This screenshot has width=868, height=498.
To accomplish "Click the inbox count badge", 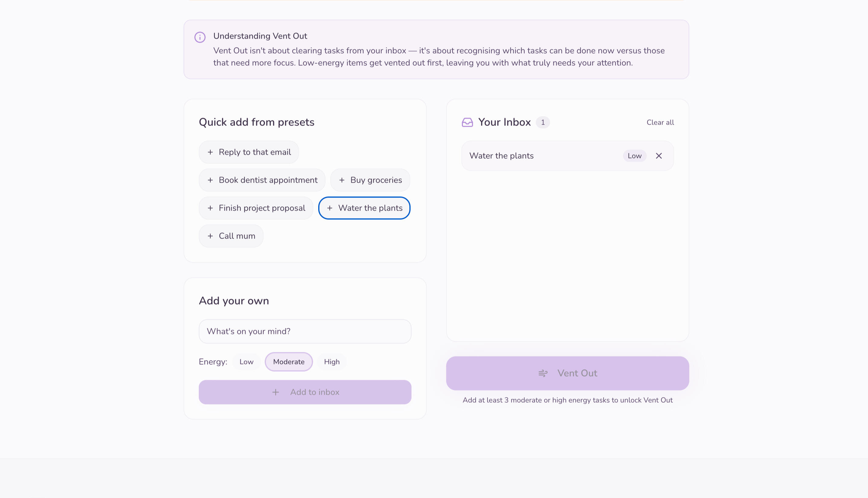I will click(x=542, y=122).
